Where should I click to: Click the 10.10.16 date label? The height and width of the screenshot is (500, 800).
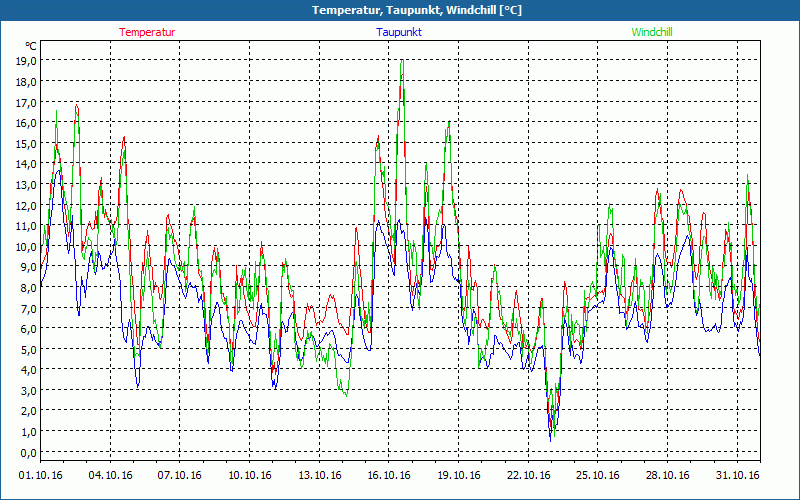[x=249, y=475]
